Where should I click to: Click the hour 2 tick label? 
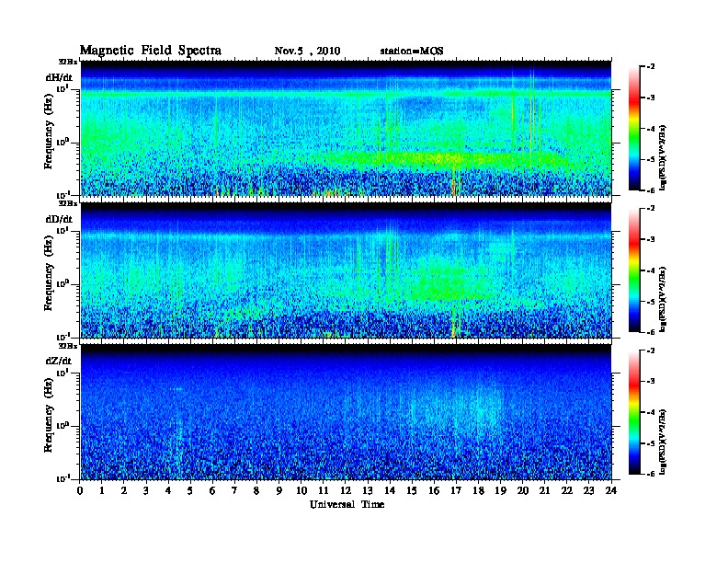[124, 490]
